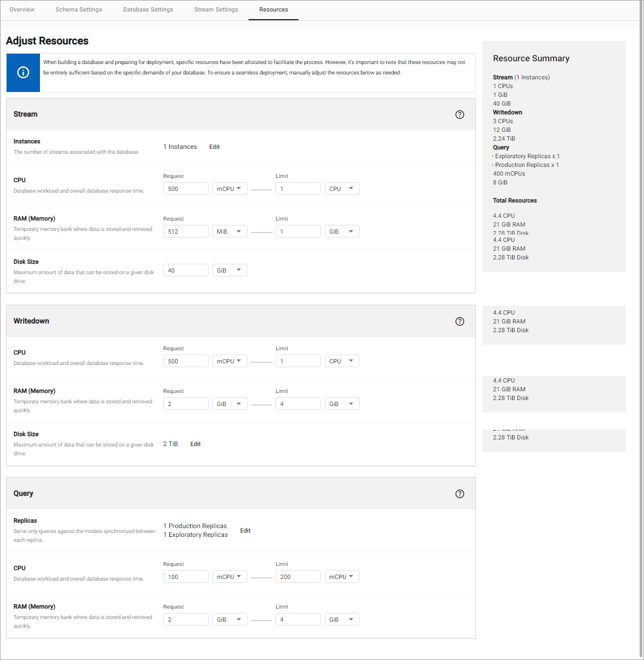
Task: Open Query RAM limit GiB dropdown
Action: point(342,620)
